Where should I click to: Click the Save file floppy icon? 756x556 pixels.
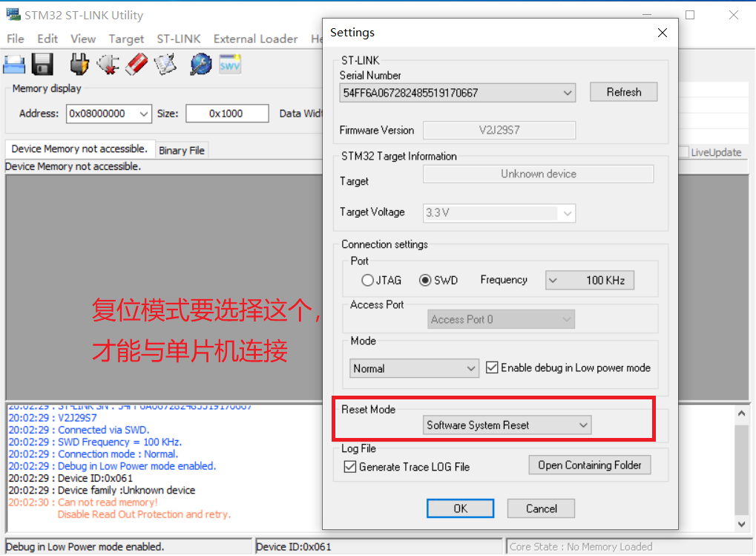42,65
